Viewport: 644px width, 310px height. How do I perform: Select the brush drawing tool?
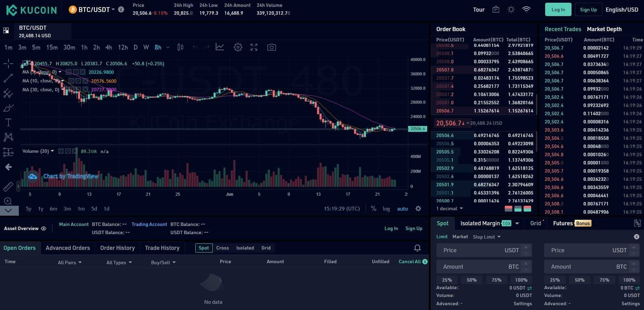click(8, 108)
